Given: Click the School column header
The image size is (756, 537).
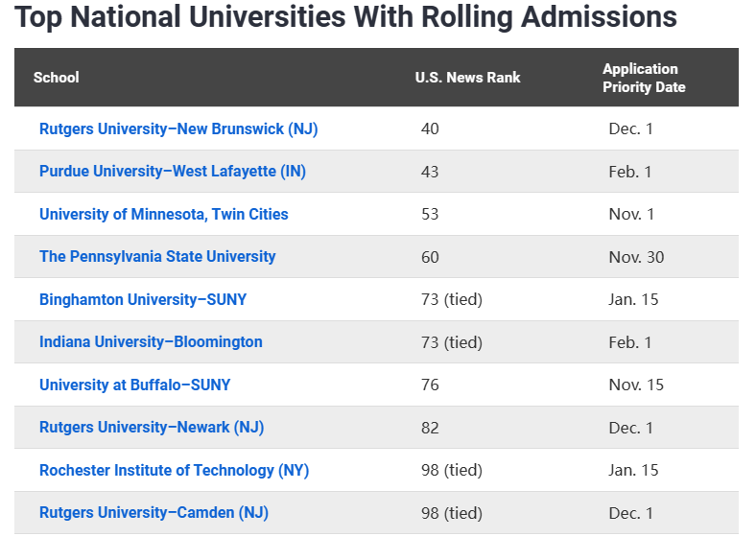Looking at the screenshot, I should [x=56, y=78].
